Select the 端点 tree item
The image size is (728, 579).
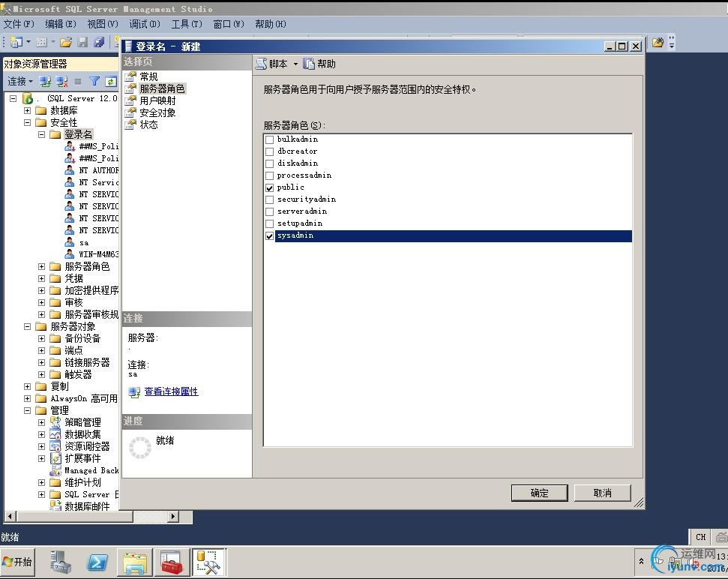[x=73, y=350]
